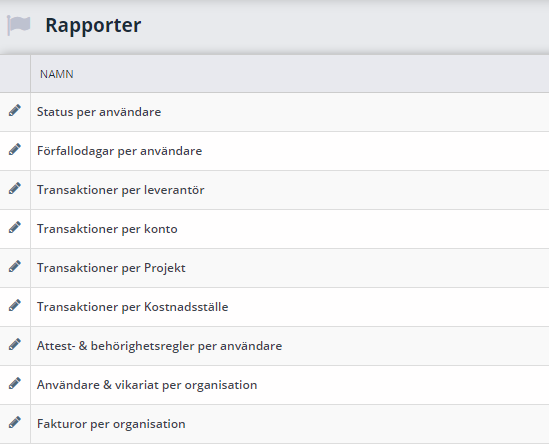The width and height of the screenshot is (549, 444).
Task: Open Förfallodagar per användare report
Action: point(119,151)
